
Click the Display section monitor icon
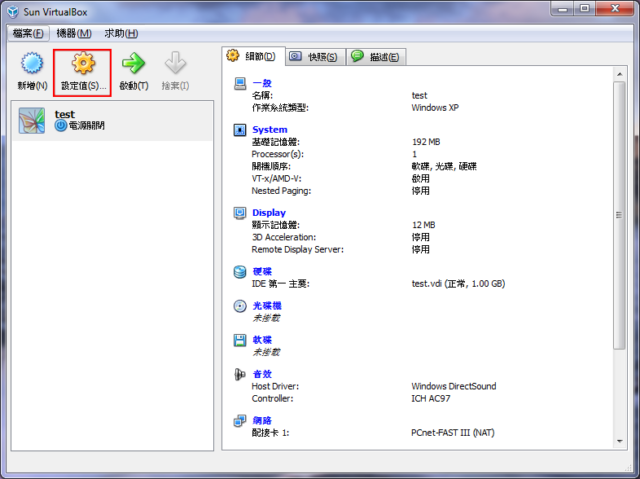[x=240, y=213]
